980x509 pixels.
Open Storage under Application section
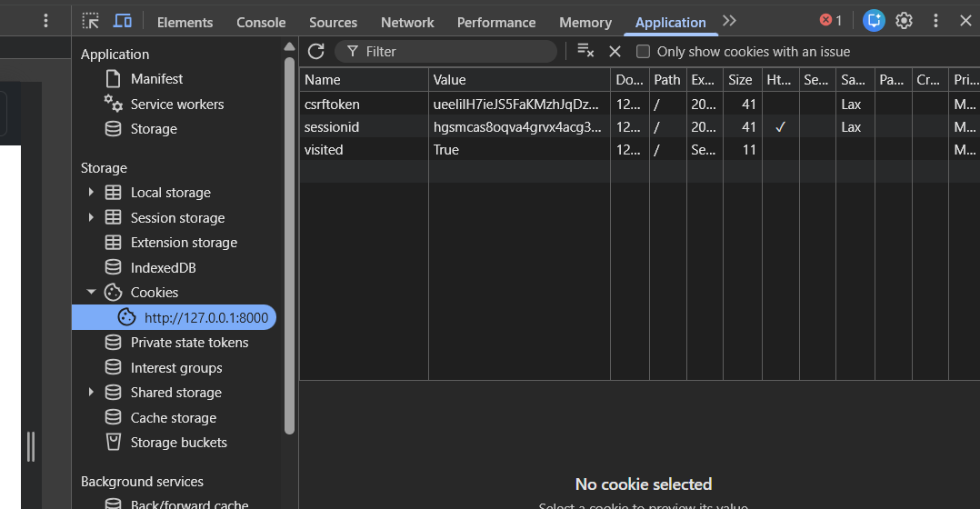(x=154, y=129)
